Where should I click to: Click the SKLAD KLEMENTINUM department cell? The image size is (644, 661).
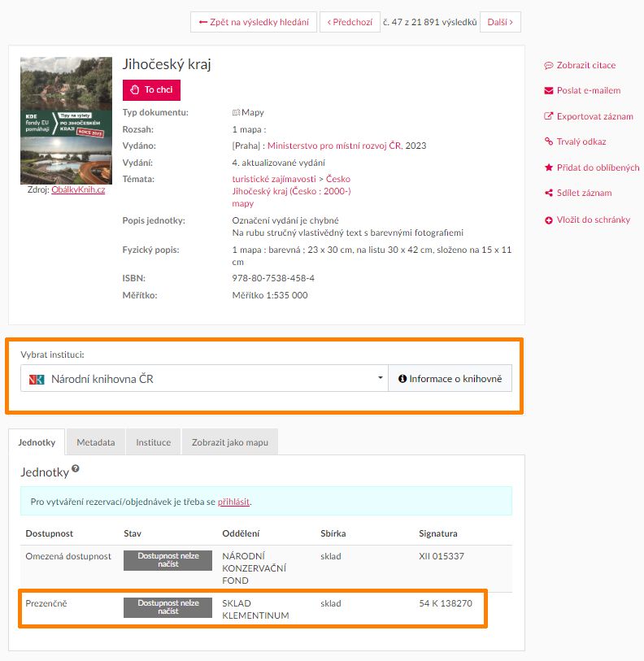[x=255, y=609]
